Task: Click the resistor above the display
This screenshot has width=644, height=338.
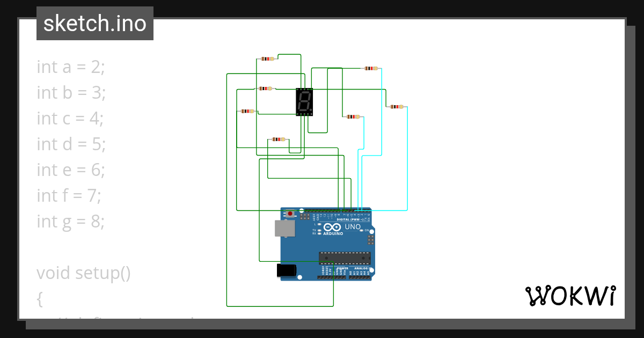Action: (267, 58)
